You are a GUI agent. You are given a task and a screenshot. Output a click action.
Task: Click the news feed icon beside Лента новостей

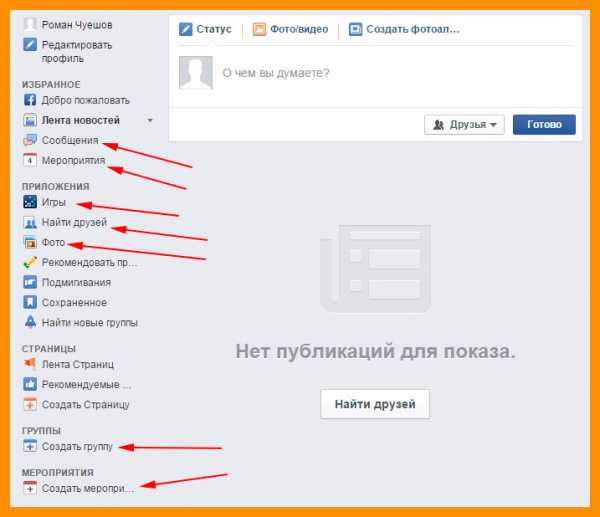[30, 120]
